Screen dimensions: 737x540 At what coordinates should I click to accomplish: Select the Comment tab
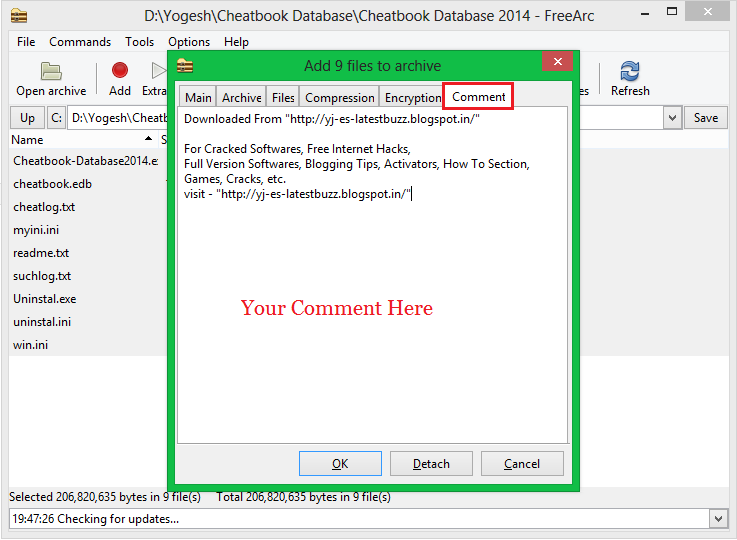478,96
